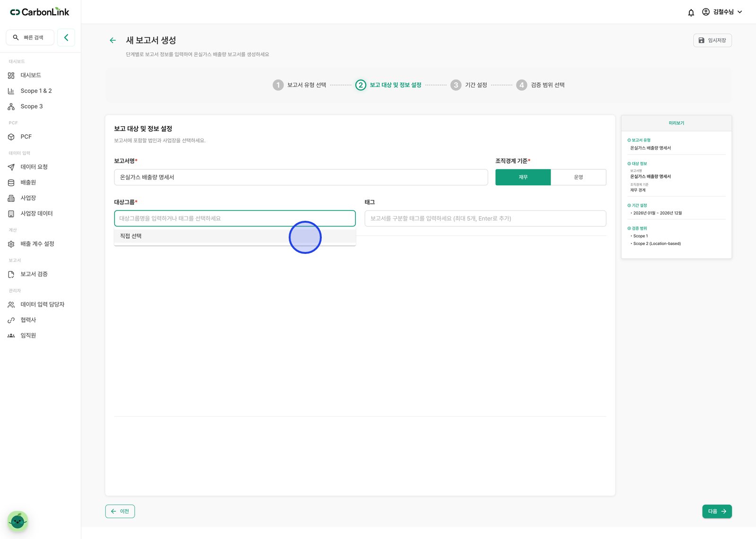The width and height of the screenshot is (756, 539).
Task: Open the 김철수님 user menu dropdown
Action: (x=722, y=12)
